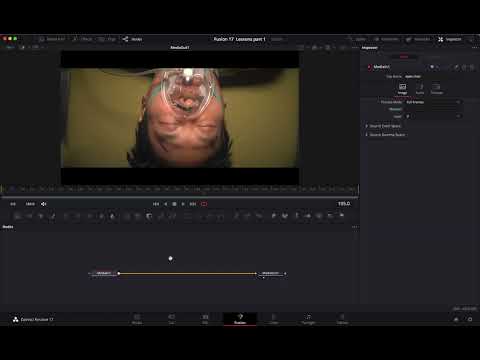
Task: Click the audio mute speaker icon
Action: tap(44, 204)
